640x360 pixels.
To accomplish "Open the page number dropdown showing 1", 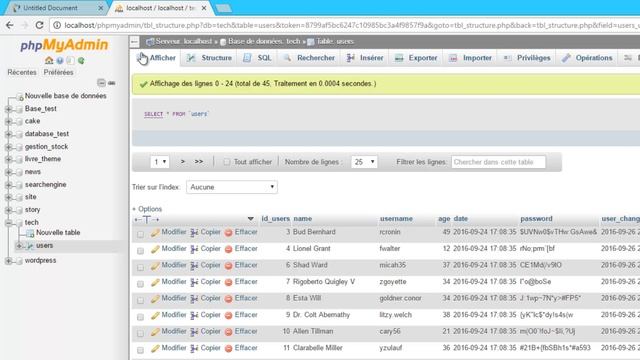I will tap(160, 162).
